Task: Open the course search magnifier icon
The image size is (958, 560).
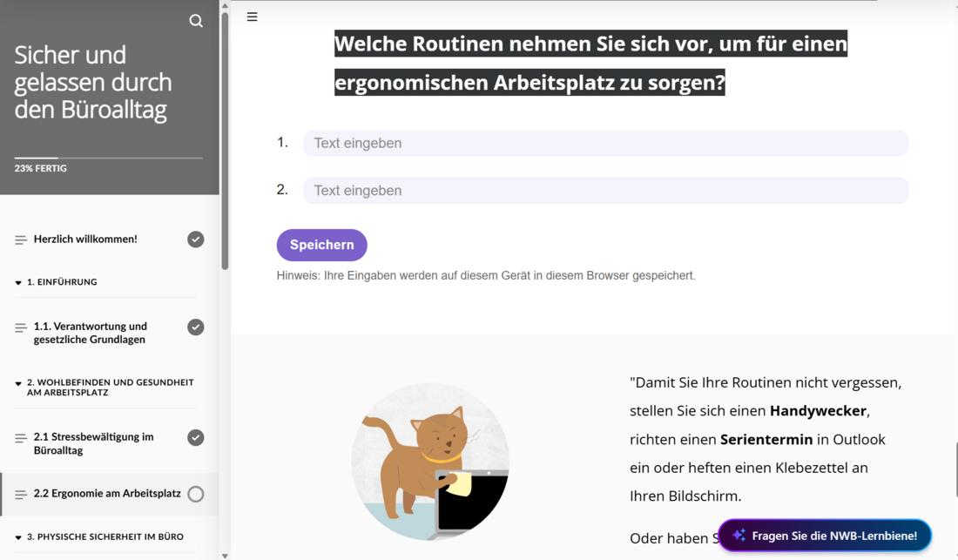Action: point(195,21)
